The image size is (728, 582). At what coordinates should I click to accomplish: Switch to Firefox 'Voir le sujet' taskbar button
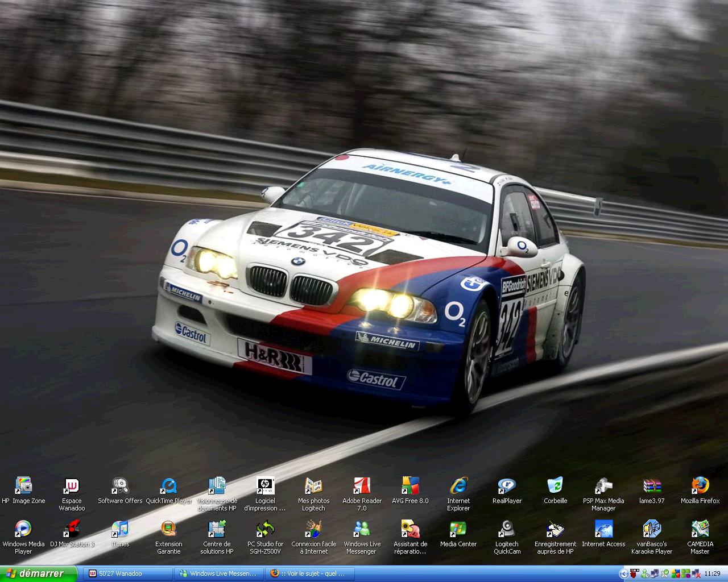311,573
